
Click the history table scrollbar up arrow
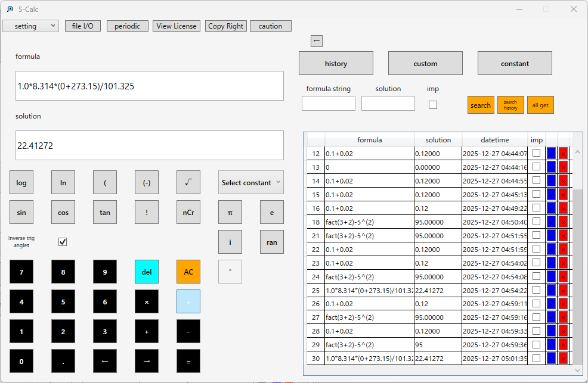[577, 152]
